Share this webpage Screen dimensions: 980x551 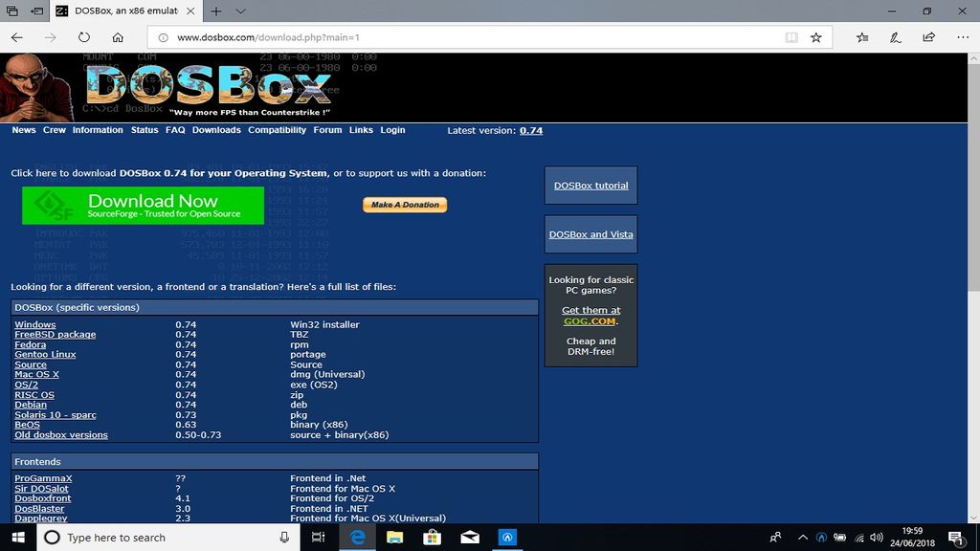[x=927, y=37]
